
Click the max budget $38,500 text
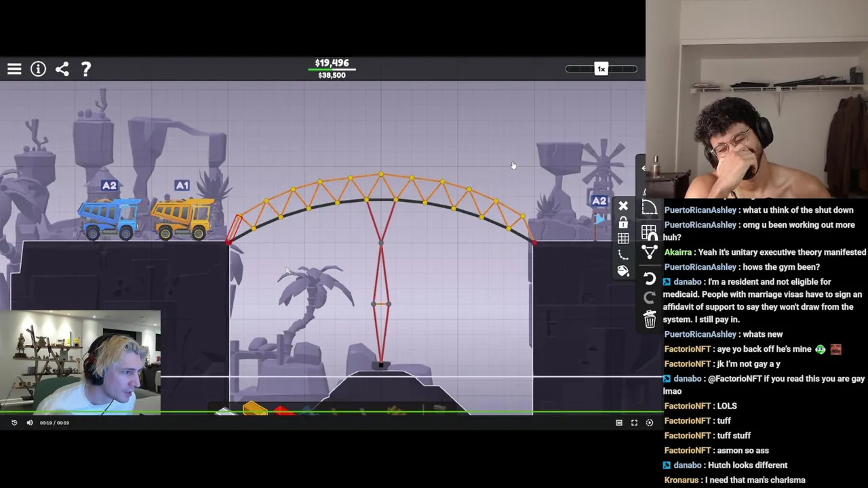[x=332, y=75]
